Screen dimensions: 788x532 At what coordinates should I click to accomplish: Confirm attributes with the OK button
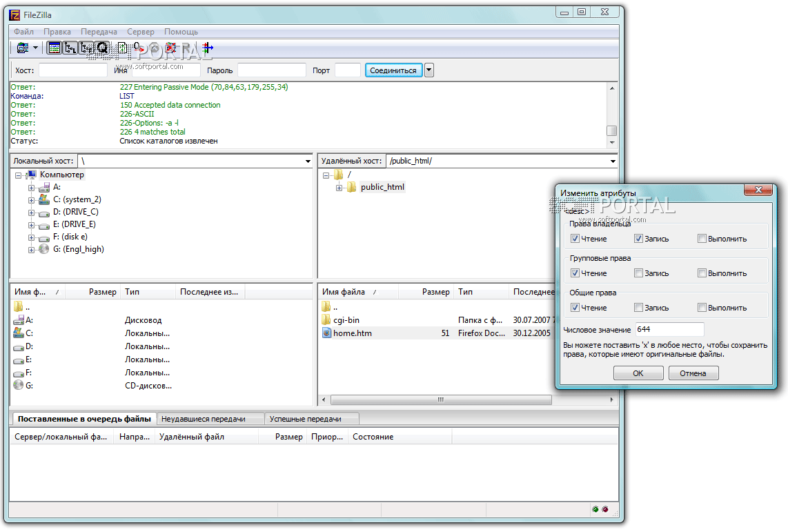(638, 373)
